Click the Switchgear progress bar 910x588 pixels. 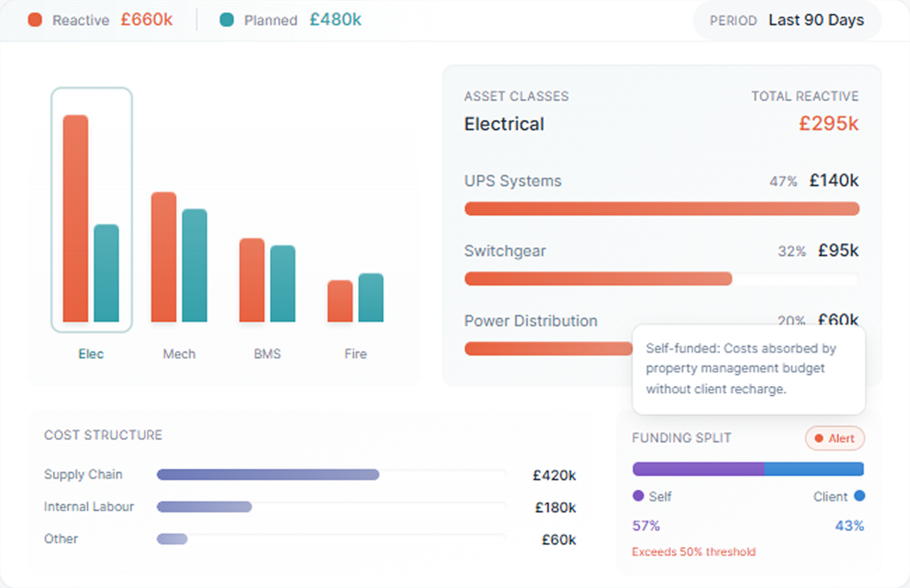(x=598, y=279)
